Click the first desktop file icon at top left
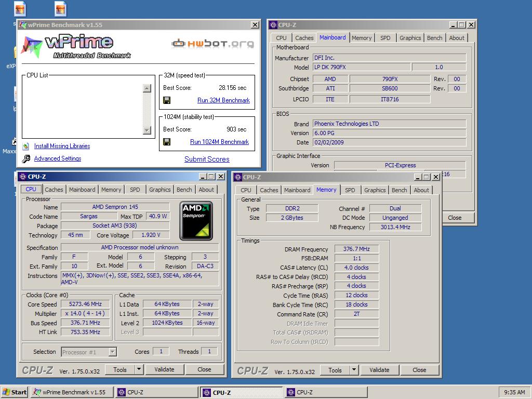This screenshot has width=532, height=399. (20, 9)
